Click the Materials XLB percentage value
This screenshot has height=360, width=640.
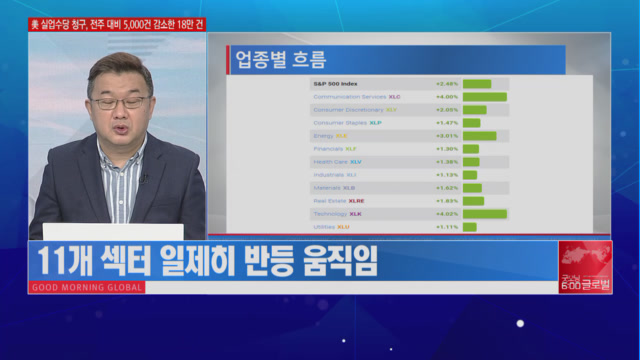(447, 188)
